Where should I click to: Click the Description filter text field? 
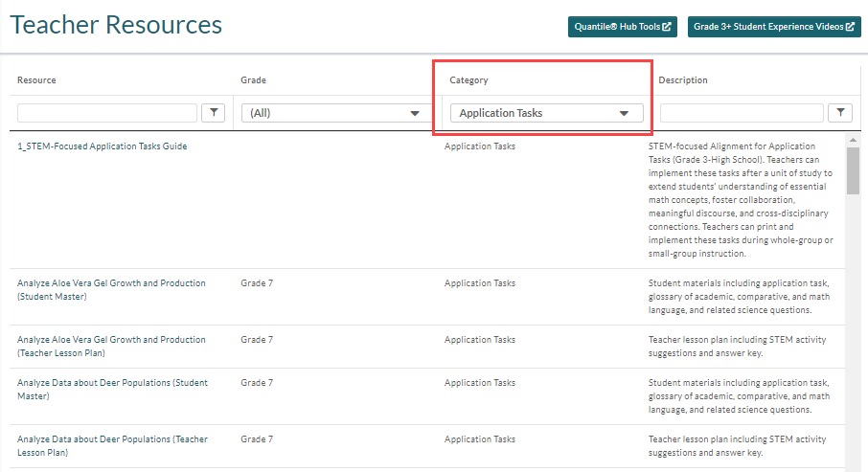point(742,113)
